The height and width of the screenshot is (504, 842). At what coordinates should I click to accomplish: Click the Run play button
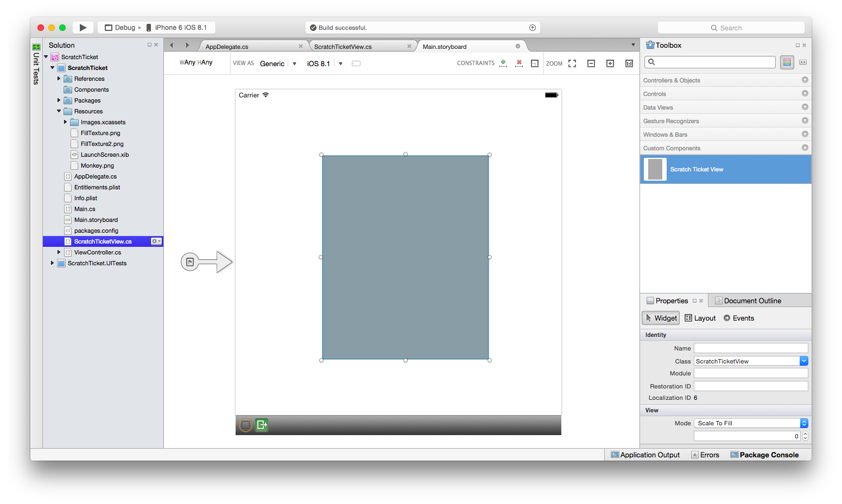(83, 28)
